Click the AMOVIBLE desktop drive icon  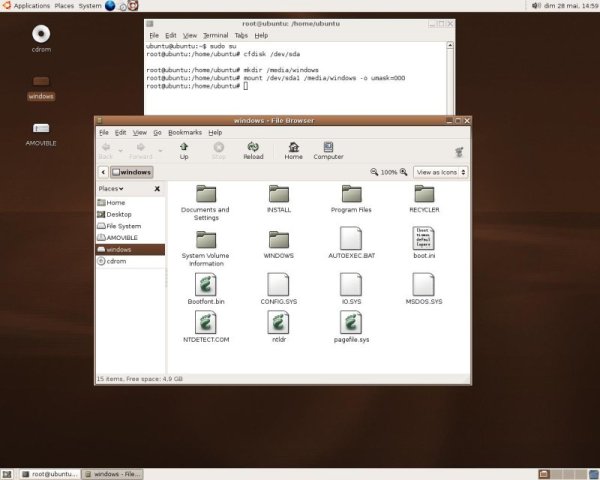[41, 128]
